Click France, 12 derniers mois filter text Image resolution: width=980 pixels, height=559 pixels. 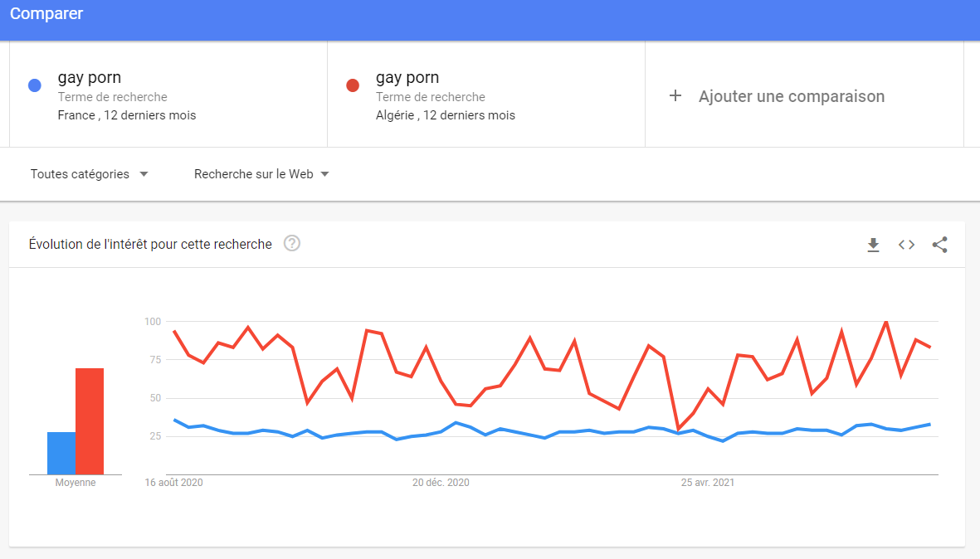tap(127, 115)
